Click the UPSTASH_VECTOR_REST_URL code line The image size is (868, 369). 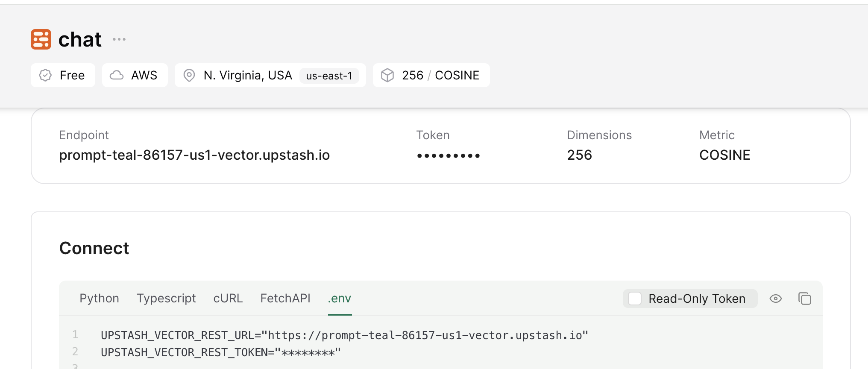tap(344, 335)
